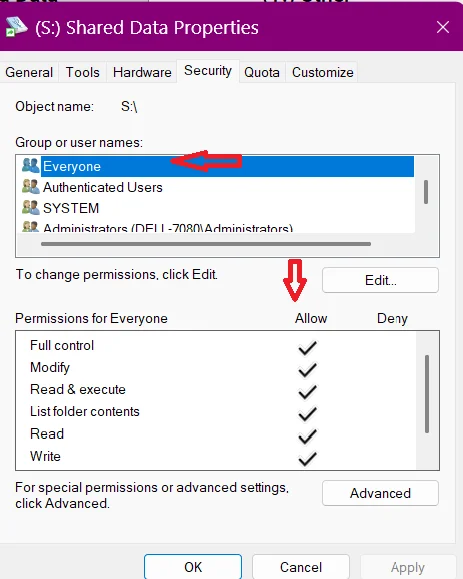
Task: Open Edit permissions dialog
Action: (x=380, y=280)
